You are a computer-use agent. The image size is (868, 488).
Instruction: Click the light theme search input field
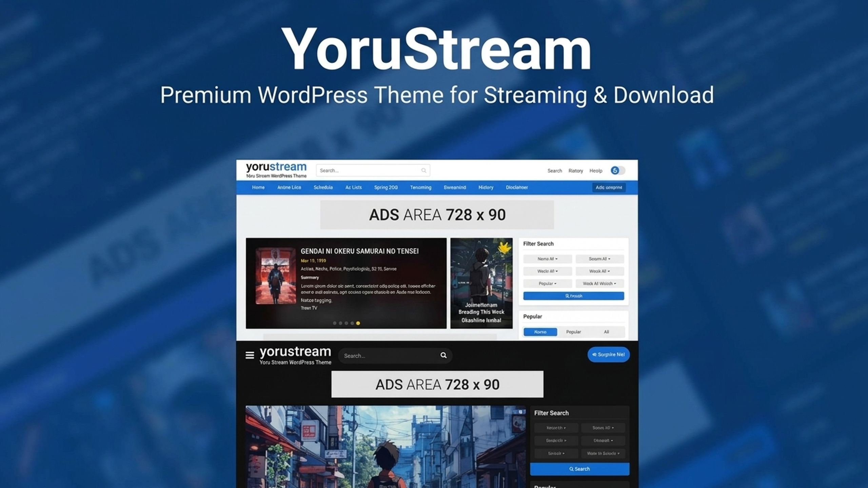coord(373,170)
